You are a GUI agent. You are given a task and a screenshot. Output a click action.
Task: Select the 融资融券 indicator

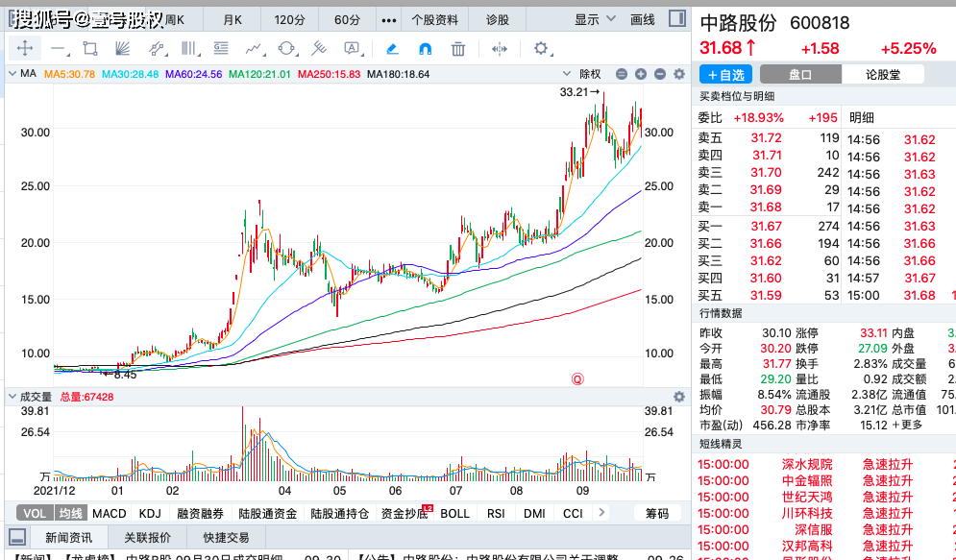pyautogui.click(x=200, y=513)
